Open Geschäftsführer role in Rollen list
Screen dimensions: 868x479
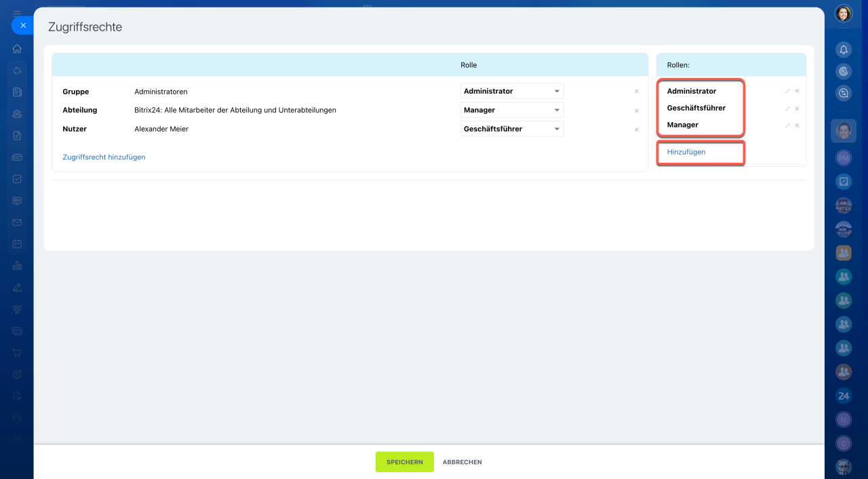696,108
